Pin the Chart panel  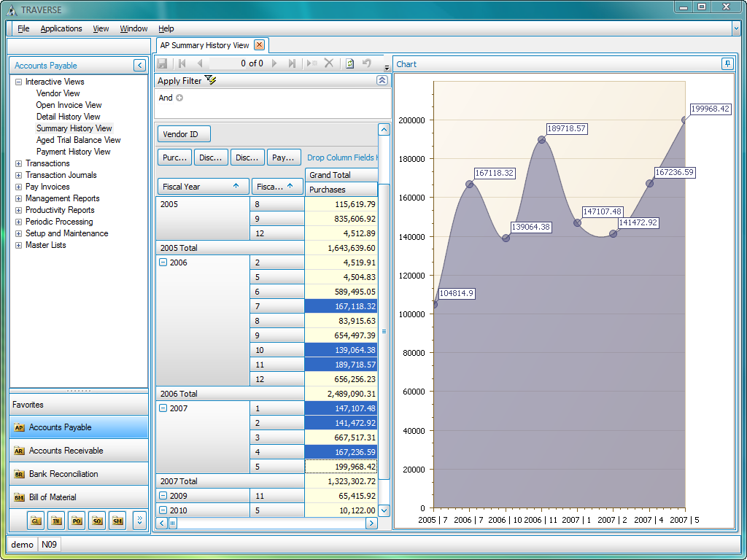click(x=727, y=63)
